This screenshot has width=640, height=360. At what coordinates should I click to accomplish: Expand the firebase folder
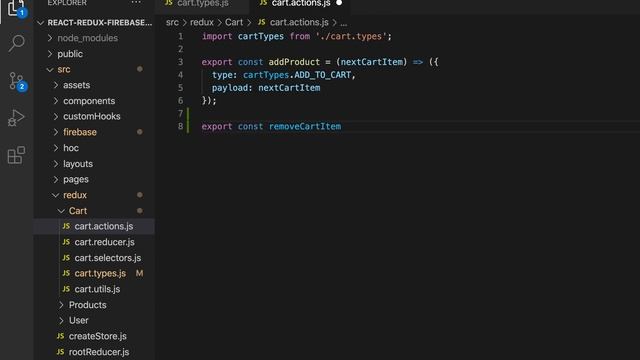(x=56, y=132)
